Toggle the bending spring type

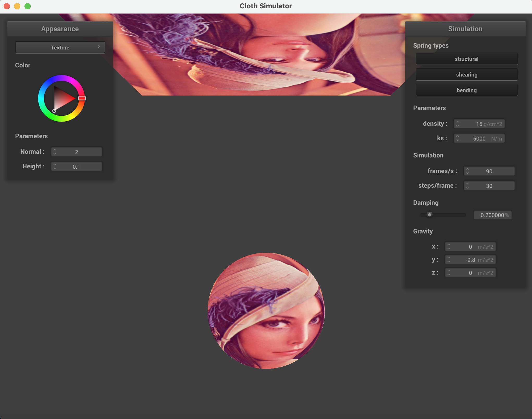point(466,90)
